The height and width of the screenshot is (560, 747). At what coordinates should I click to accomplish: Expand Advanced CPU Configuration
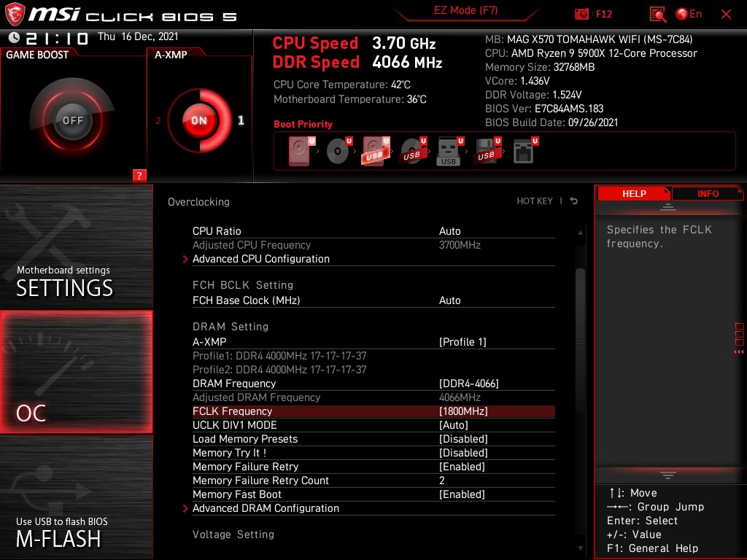pyautogui.click(x=260, y=258)
